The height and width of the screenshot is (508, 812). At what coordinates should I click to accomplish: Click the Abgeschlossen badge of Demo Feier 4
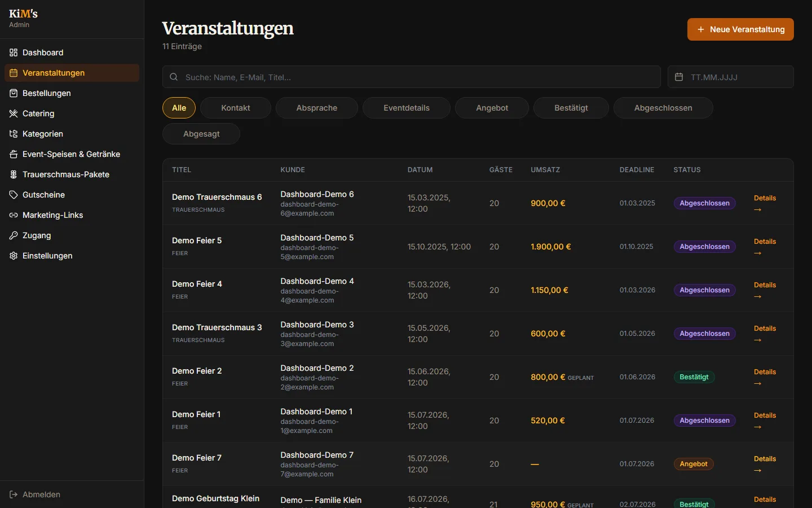[704, 290]
